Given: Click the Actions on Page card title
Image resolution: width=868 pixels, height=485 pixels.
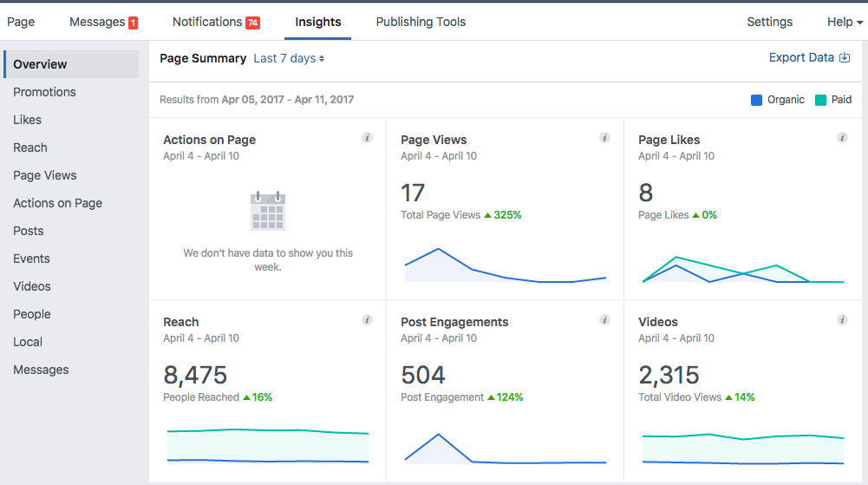Looking at the screenshot, I should 209,140.
